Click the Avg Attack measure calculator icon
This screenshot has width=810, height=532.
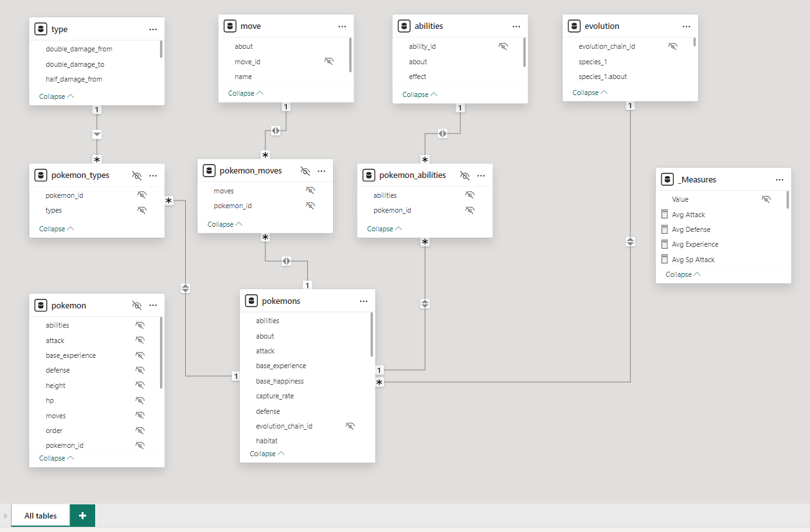[665, 215]
